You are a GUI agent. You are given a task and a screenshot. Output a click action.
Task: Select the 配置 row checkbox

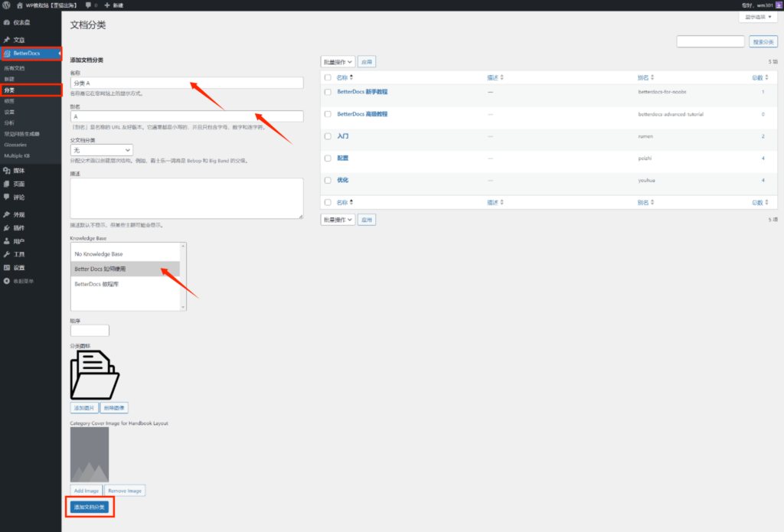(328, 158)
